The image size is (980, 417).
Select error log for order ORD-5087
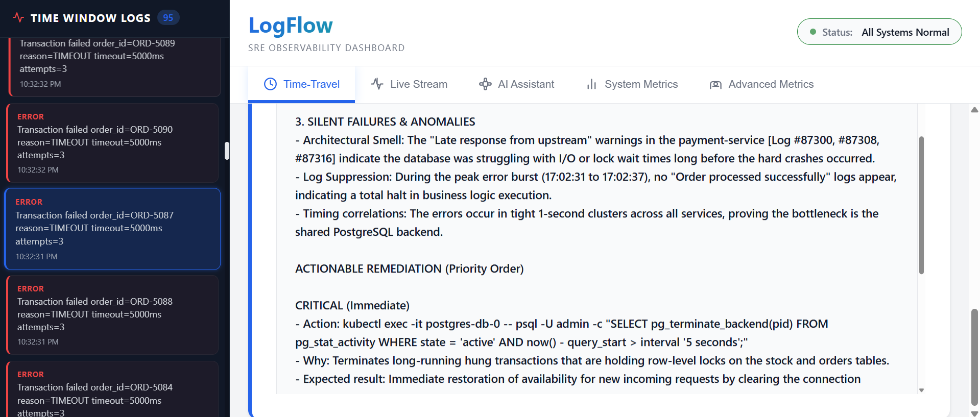pos(112,229)
